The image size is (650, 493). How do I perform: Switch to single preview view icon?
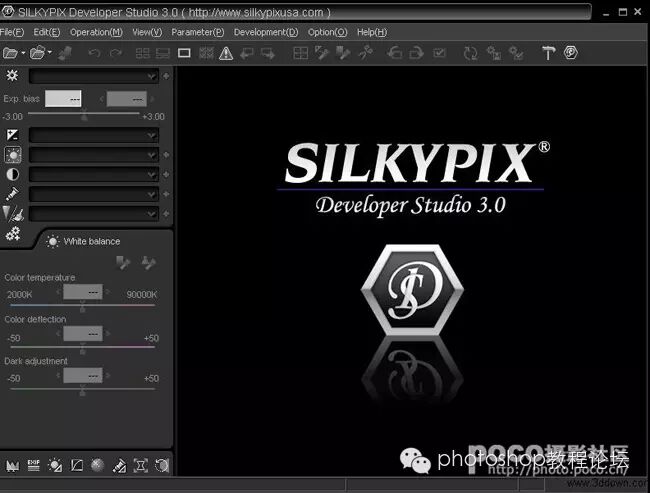pyautogui.click(x=184, y=53)
